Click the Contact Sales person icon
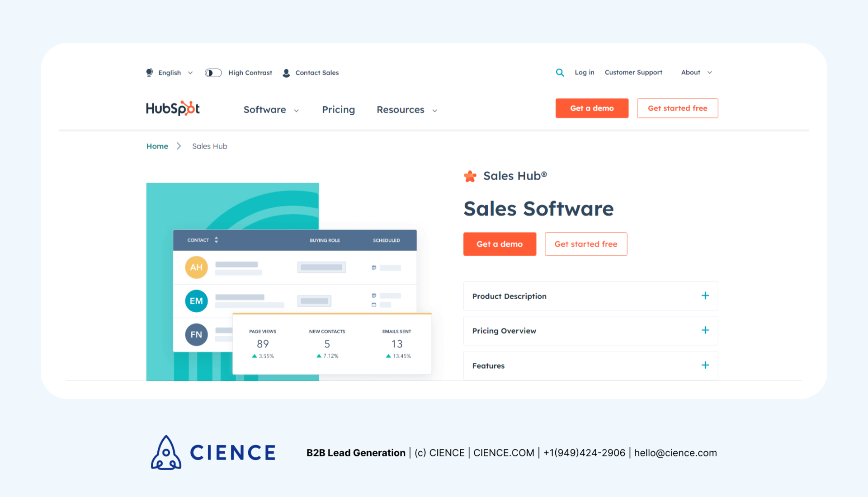Screen dimensions: 868x497 pos(286,73)
